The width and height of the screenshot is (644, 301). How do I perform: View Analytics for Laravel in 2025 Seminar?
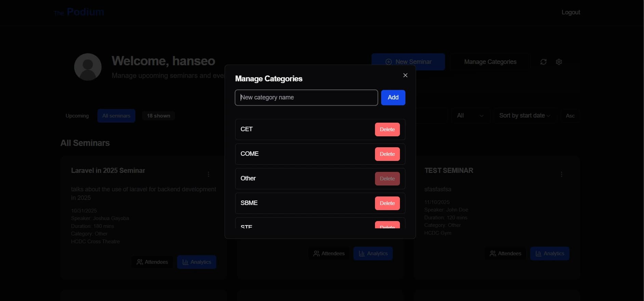click(197, 262)
